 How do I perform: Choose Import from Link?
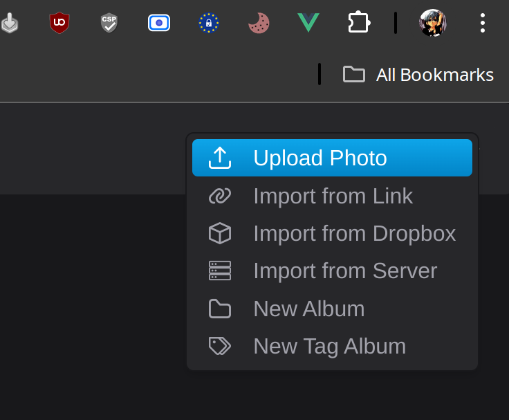[332, 196]
